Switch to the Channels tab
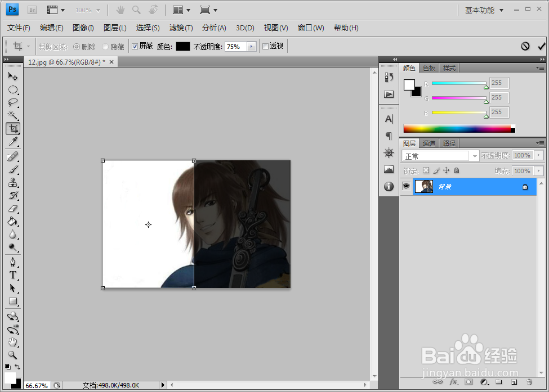This screenshot has width=549, height=392. (x=429, y=143)
